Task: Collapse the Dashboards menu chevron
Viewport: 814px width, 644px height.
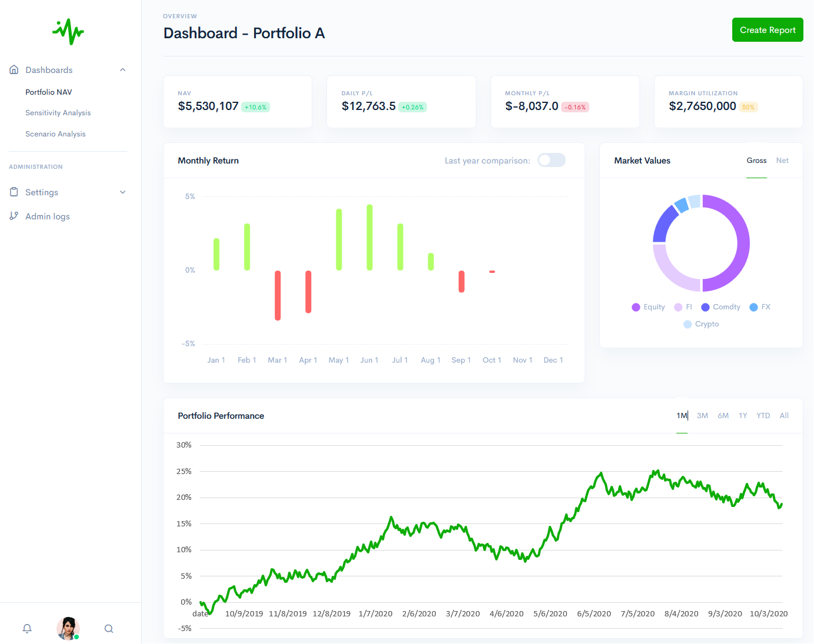Action: (123, 70)
